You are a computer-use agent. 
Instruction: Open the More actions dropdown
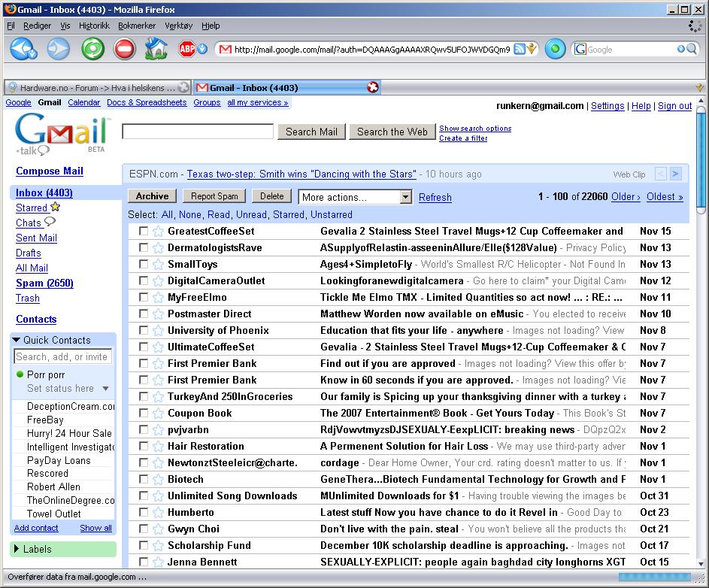tap(355, 197)
